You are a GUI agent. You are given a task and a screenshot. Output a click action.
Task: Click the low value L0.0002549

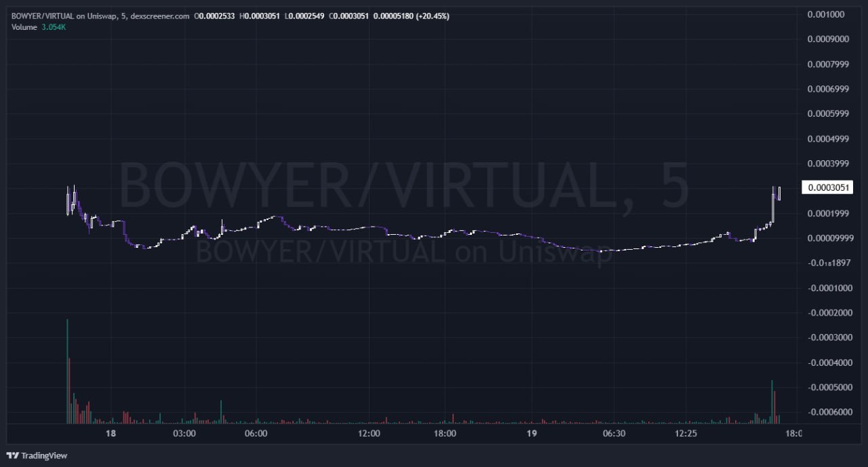304,16
